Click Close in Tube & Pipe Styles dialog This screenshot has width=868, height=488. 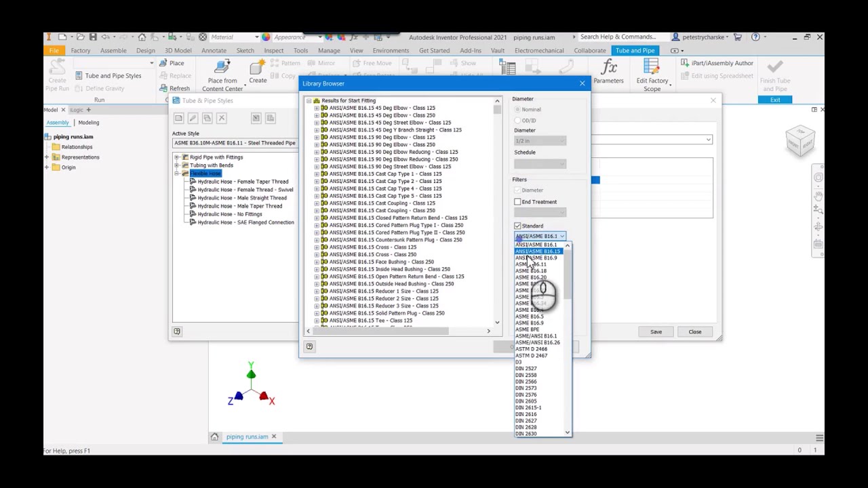[x=695, y=331]
